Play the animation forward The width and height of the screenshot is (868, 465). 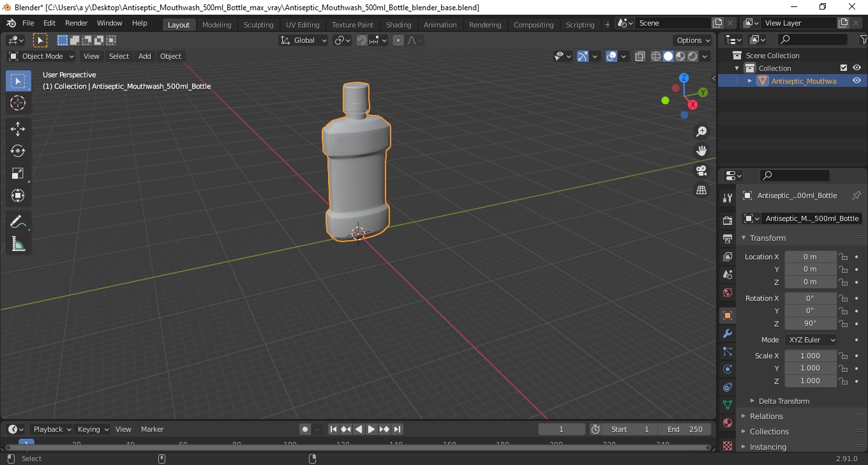371,429
